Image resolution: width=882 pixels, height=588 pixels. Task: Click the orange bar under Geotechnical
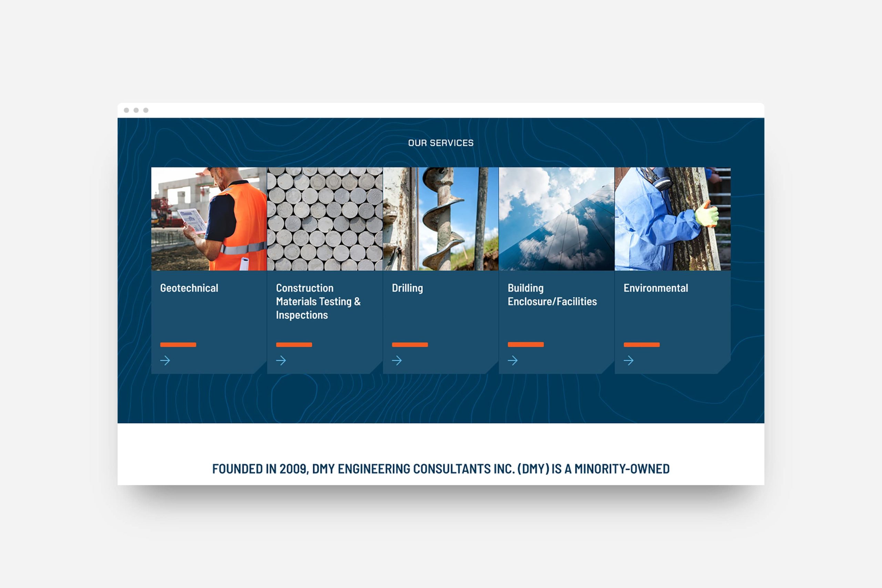[x=178, y=344]
